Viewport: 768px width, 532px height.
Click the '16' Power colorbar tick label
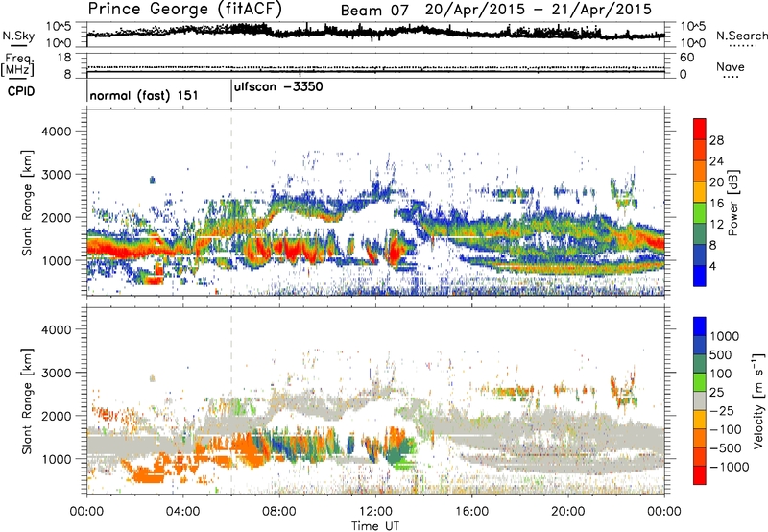tap(716, 204)
